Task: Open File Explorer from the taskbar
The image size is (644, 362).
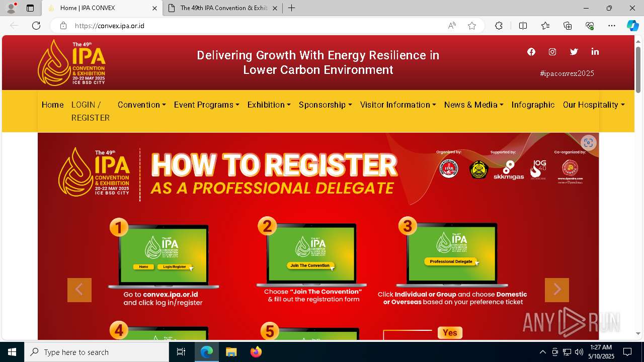Action: tap(231, 352)
